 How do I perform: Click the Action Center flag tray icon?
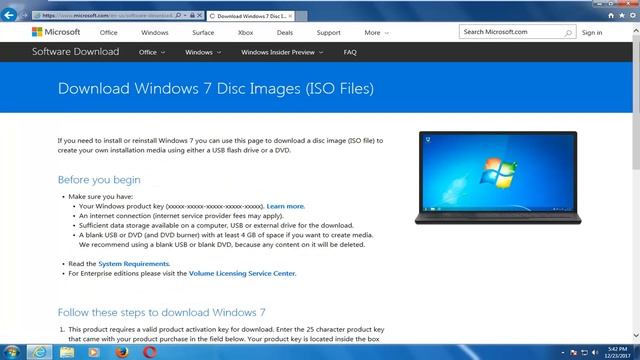(573, 353)
